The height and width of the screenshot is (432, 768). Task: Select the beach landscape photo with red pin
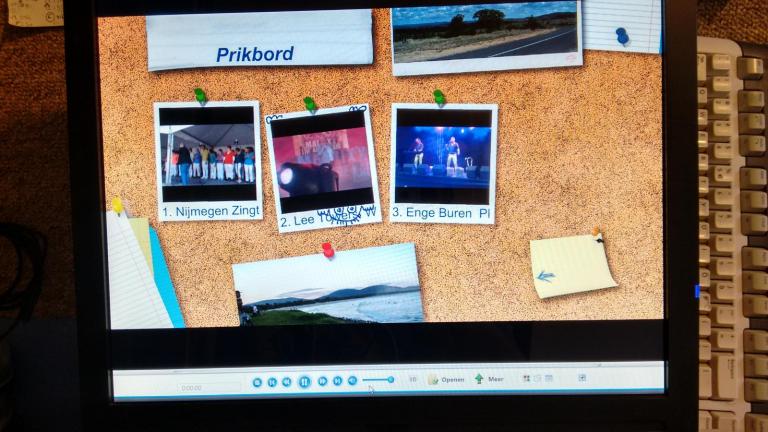click(x=328, y=286)
